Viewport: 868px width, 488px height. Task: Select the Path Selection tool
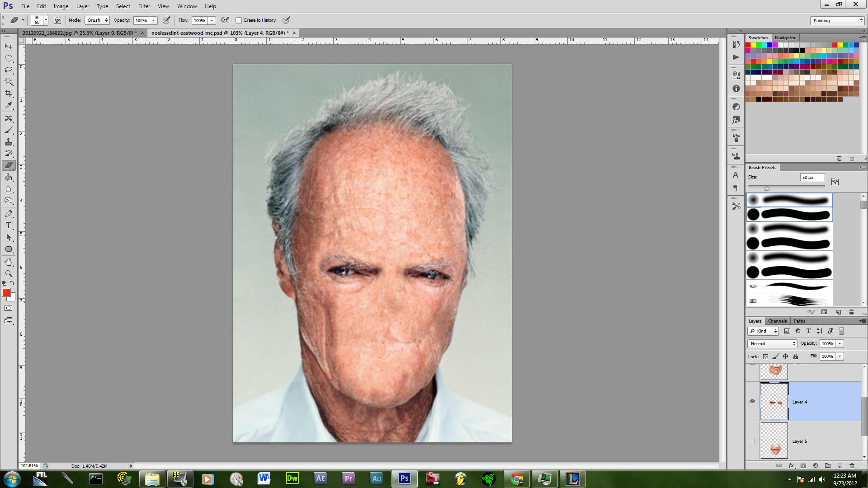(9, 237)
